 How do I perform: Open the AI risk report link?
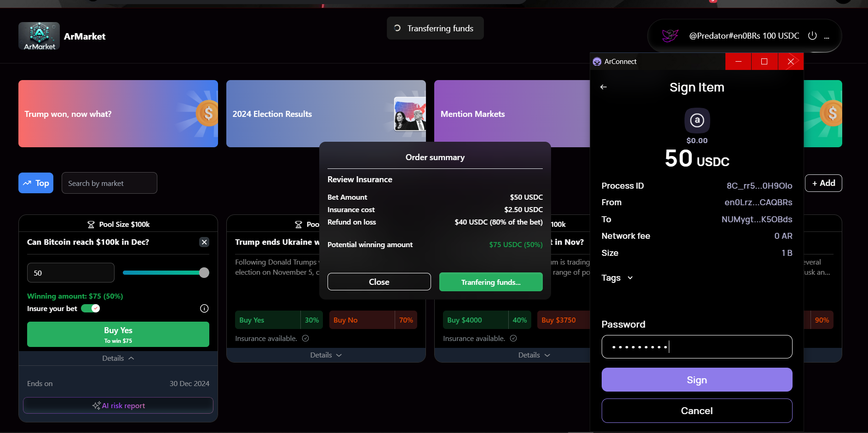point(118,405)
